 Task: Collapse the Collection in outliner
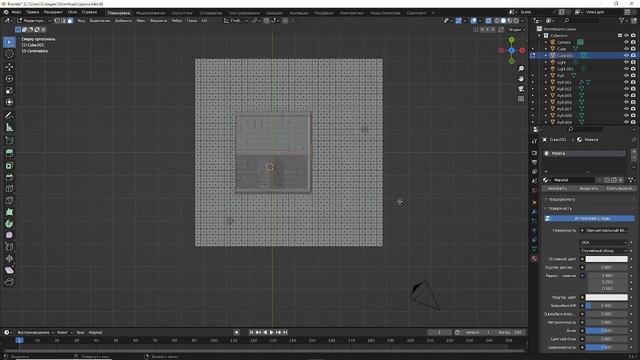540,36
